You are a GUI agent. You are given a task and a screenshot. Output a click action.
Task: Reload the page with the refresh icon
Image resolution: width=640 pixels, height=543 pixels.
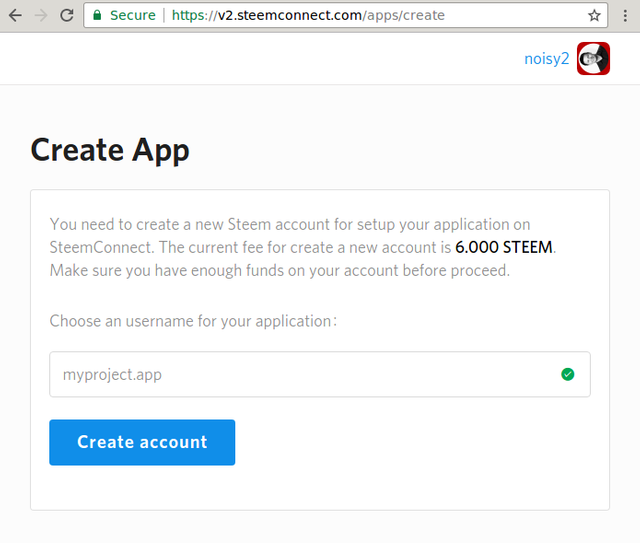(x=67, y=16)
